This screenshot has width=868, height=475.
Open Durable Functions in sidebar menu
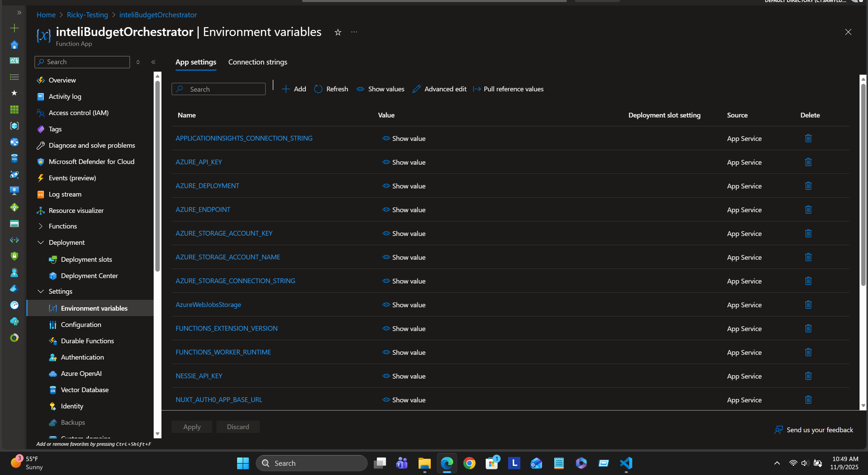pyautogui.click(x=87, y=341)
